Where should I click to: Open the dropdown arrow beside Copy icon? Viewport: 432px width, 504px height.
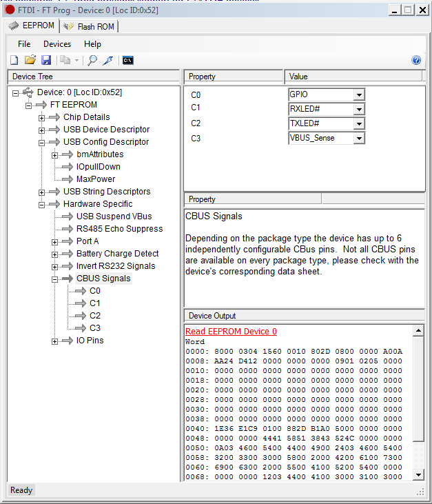76,60
